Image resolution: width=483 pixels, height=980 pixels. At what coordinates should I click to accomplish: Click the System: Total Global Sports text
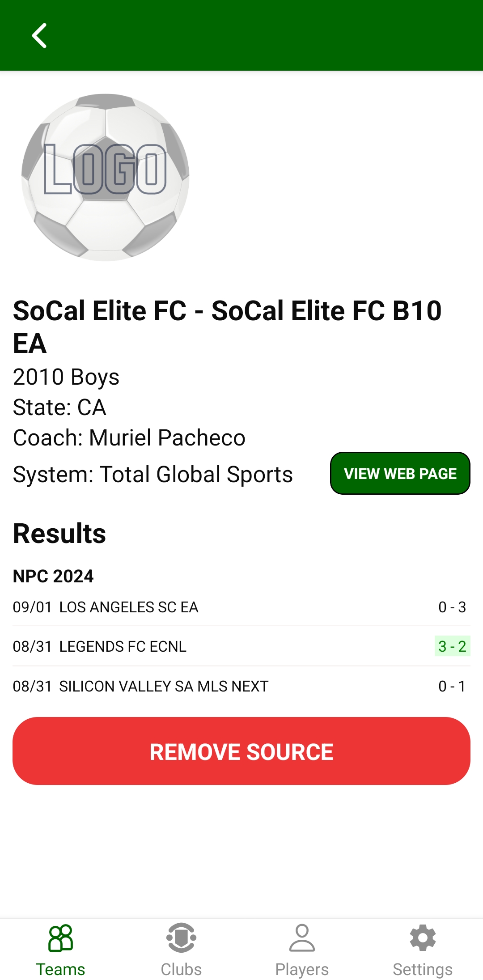[x=153, y=474]
